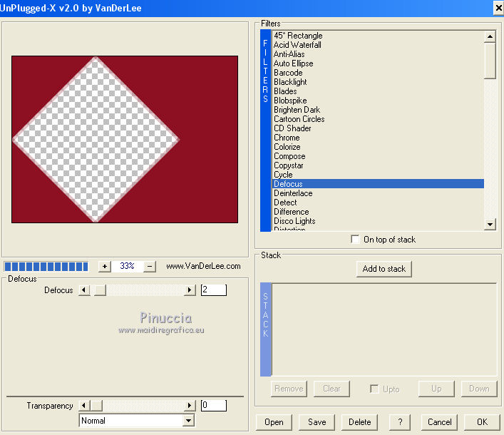Open a saved preset
The height and width of the screenshot is (435, 504).
point(274,422)
